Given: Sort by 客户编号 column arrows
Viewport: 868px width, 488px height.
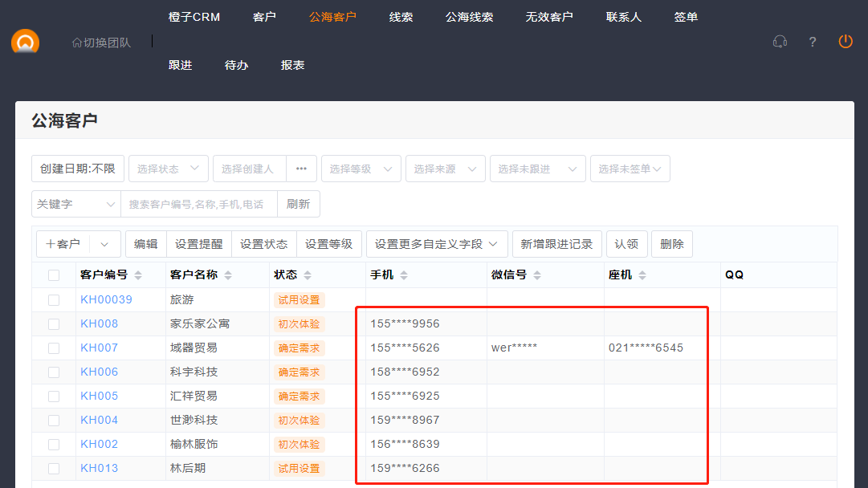Looking at the screenshot, I should click(138, 275).
